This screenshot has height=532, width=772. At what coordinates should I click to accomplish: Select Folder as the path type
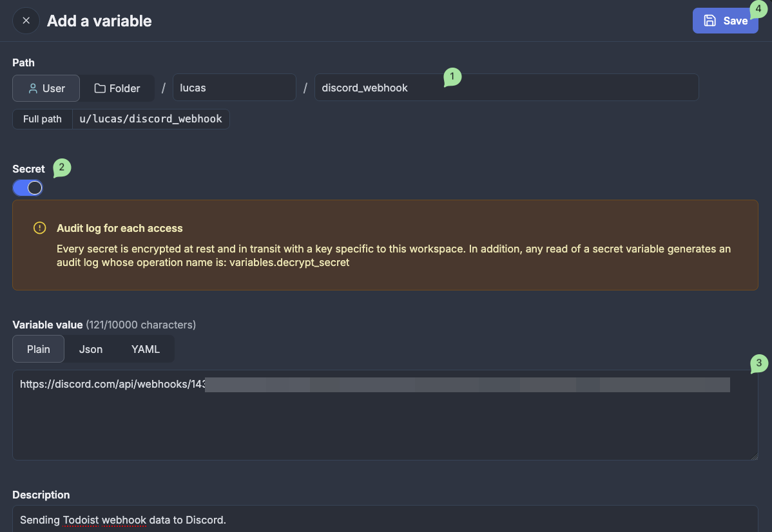(117, 88)
